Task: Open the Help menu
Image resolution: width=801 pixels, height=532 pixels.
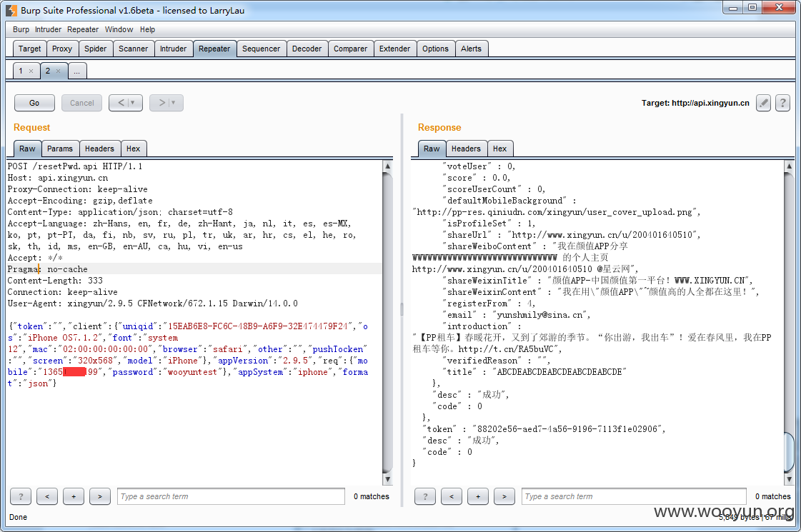Action: tap(148, 29)
